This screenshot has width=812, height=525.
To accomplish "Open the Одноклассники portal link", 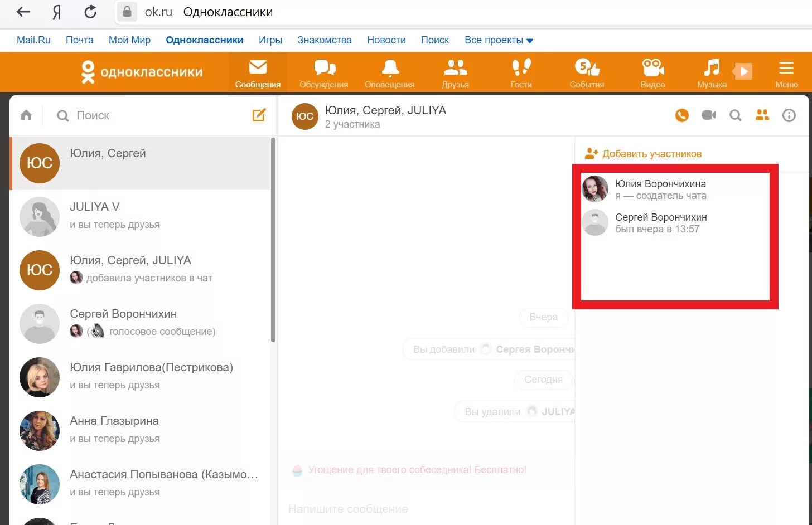I will pos(205,40).
